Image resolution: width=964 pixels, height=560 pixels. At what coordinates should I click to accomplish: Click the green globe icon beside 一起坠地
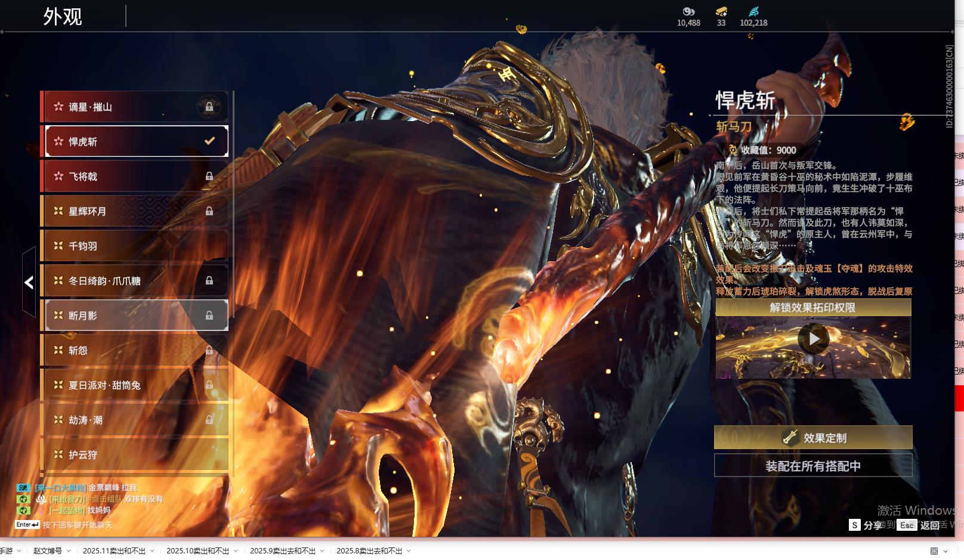tap(23, 511)
